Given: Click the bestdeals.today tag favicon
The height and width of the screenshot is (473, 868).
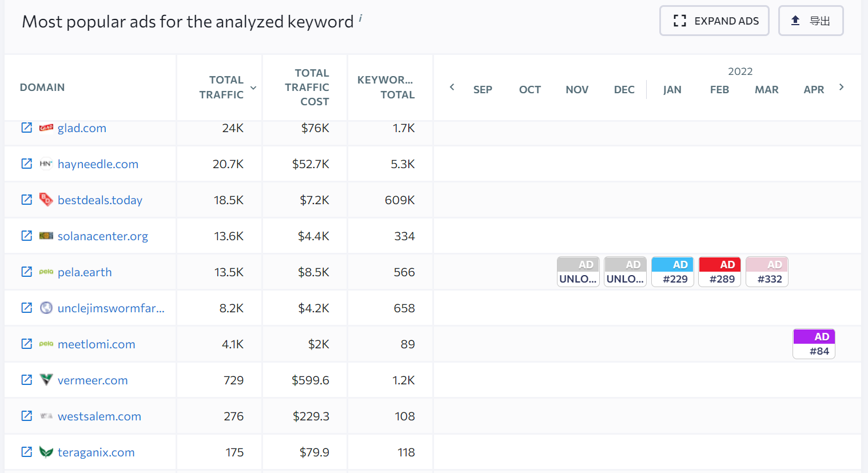Looking at the screenshot, I should click(x=46, y=200).
